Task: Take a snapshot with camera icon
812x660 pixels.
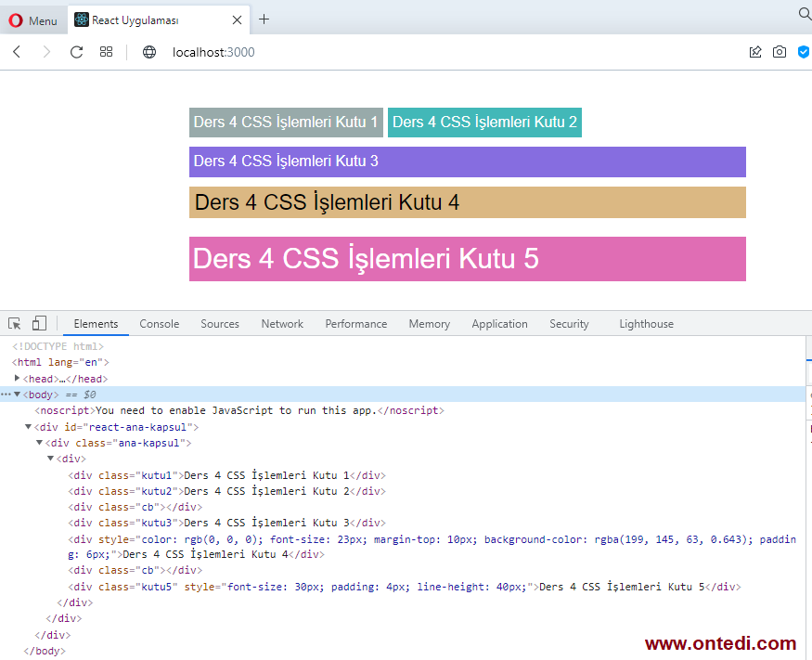Action: tap(779, 52)
